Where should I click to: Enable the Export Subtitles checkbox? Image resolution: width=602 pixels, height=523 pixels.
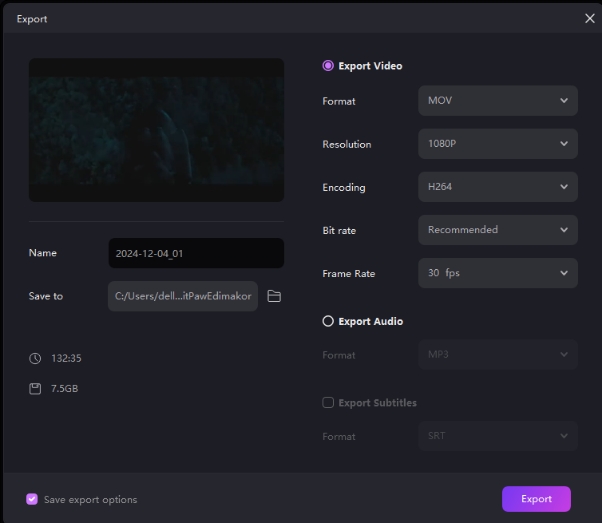tap(328, 403)
